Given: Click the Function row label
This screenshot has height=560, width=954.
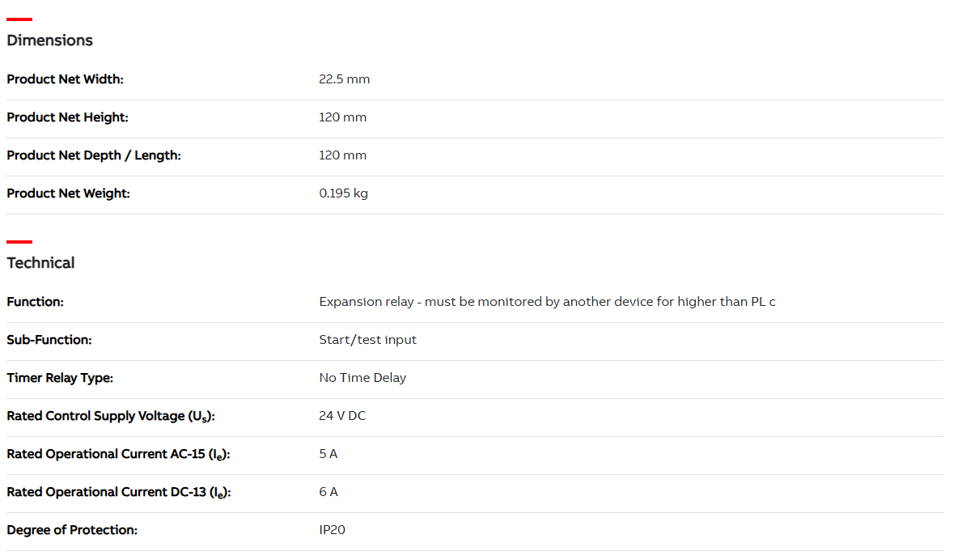Looking at the screenshot, I should (x=35, y=302).
